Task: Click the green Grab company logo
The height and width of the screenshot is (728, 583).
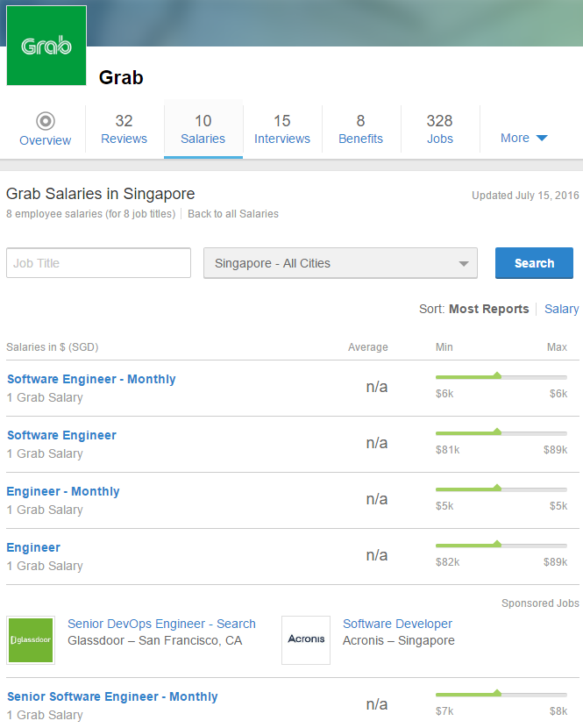Action: (x=46, y=46)
